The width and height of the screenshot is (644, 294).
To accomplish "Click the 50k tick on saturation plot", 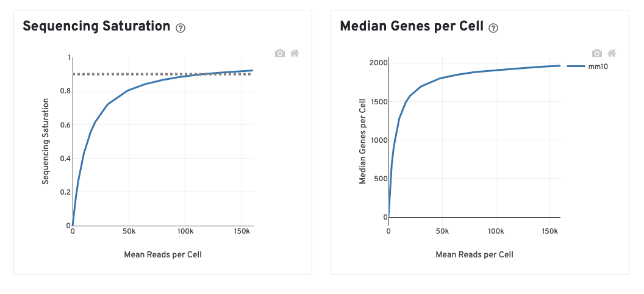I will (129, 232).
